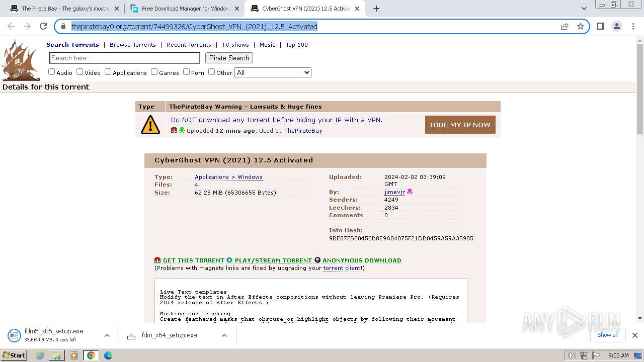Open Microsoft Edge from taskbar
Viewport: 644px width, 362px height.
click(x=108, y=355)
